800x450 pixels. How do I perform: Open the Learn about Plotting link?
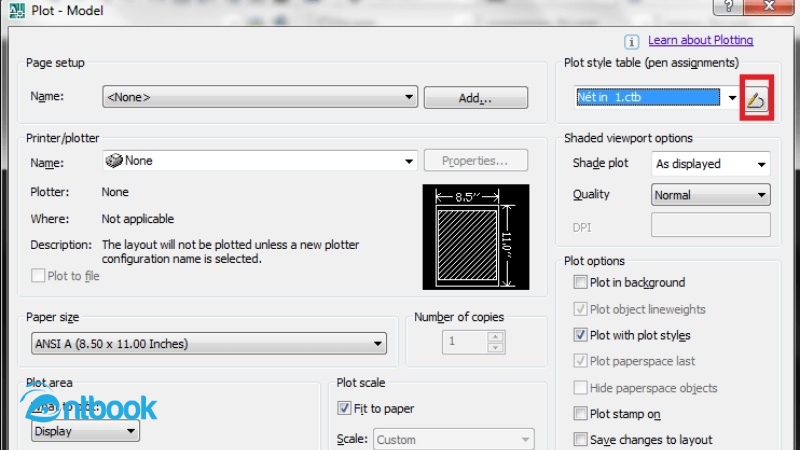(x=701, y=40)
